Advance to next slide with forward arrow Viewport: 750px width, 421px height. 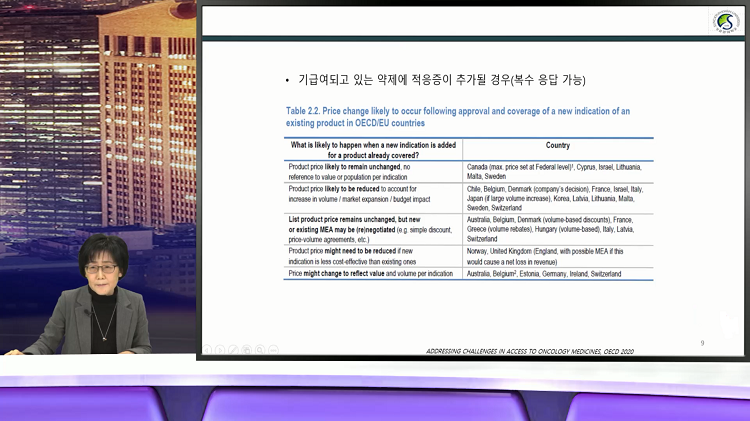pyautogui.click(x=220, y=349)
